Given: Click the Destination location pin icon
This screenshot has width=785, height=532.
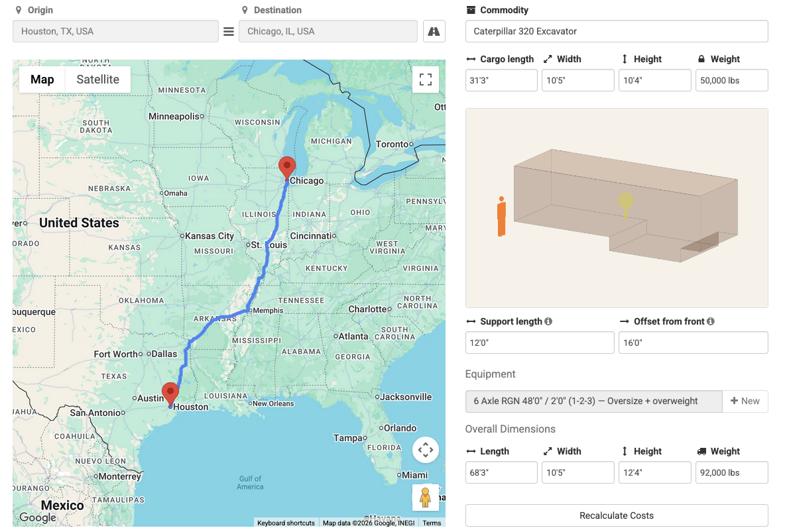Looking at the screenshot, I should [245, 10].
